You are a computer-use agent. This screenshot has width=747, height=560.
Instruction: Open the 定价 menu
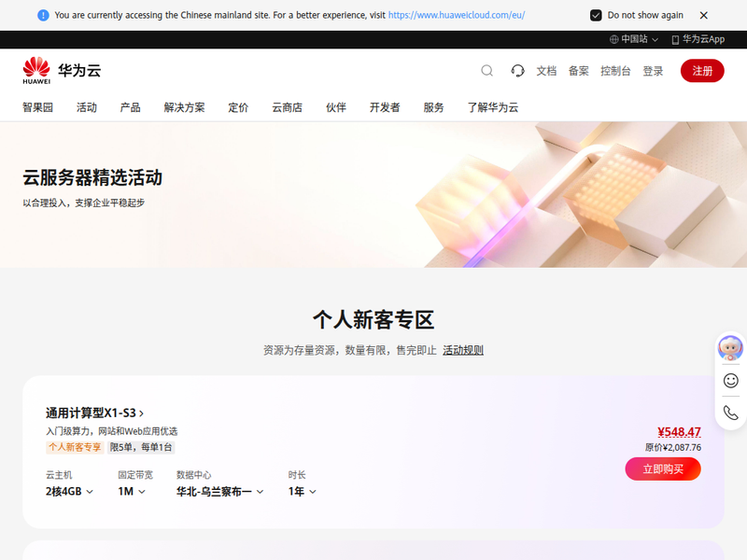click(238, 107)
